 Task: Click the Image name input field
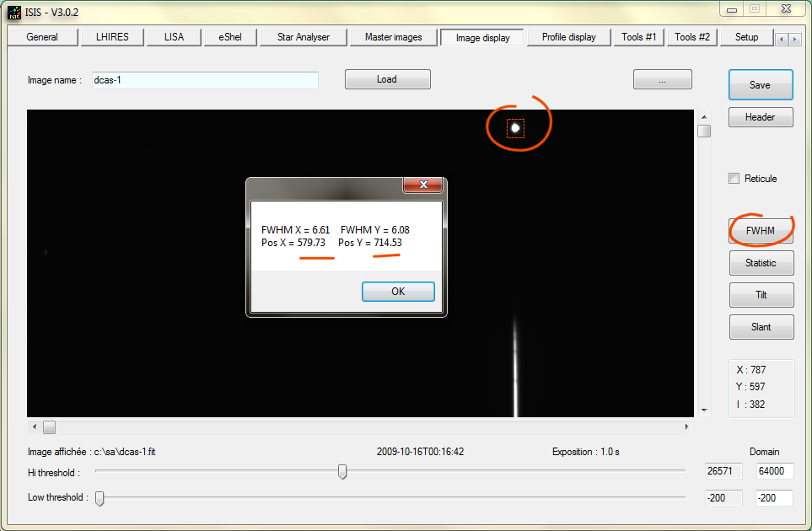[x=205, y=80]
